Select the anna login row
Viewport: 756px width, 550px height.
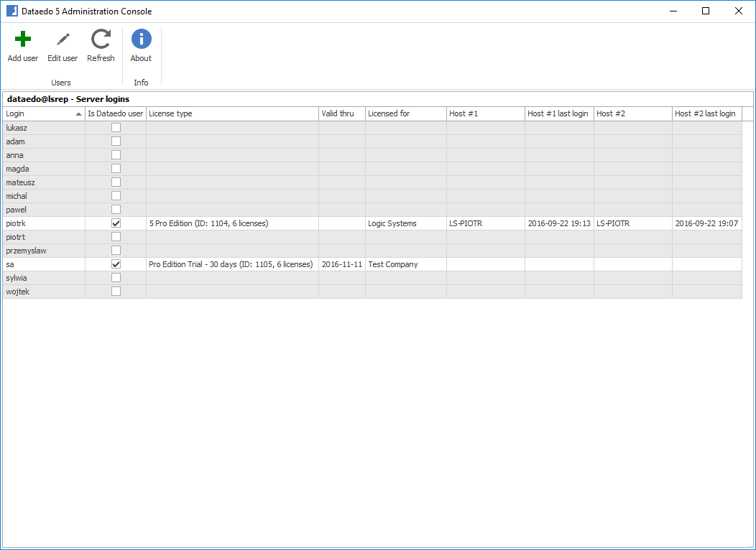click(x=43, y=155)
